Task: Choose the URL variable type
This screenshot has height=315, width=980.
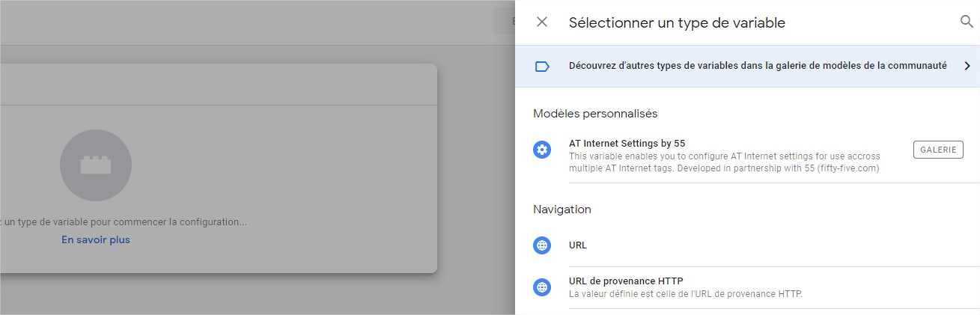Action: tap(578, 245)
